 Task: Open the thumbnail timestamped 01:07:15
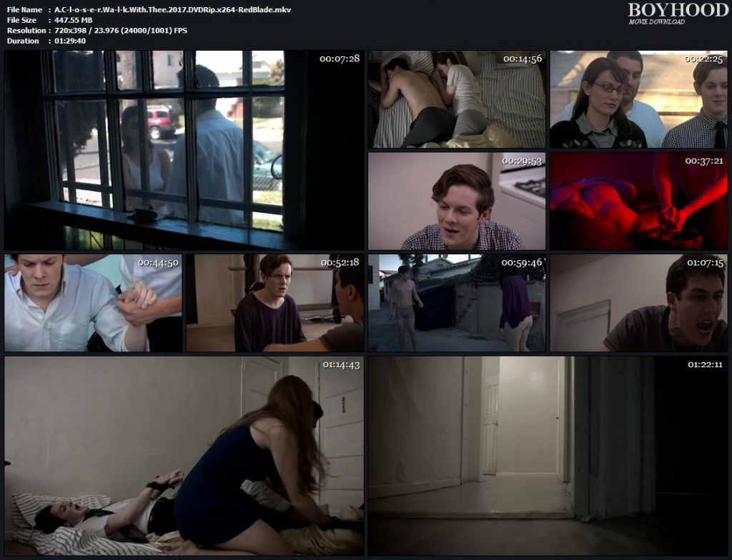pos(638,303)
